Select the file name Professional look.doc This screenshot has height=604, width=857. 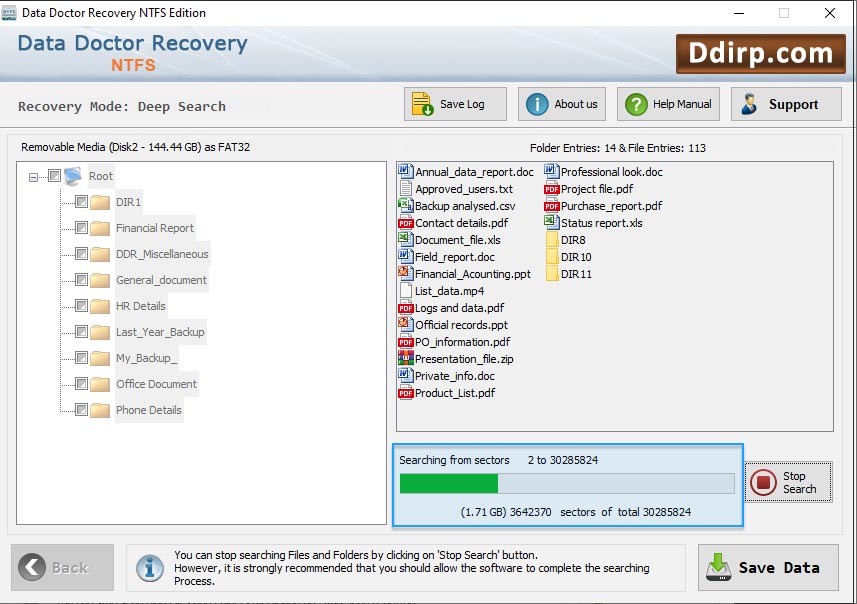click(x=612, y=172)
